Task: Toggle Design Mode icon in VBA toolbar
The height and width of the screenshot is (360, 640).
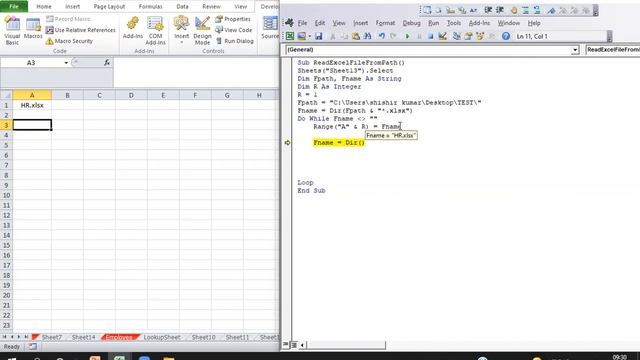Action: click(442, 36)
